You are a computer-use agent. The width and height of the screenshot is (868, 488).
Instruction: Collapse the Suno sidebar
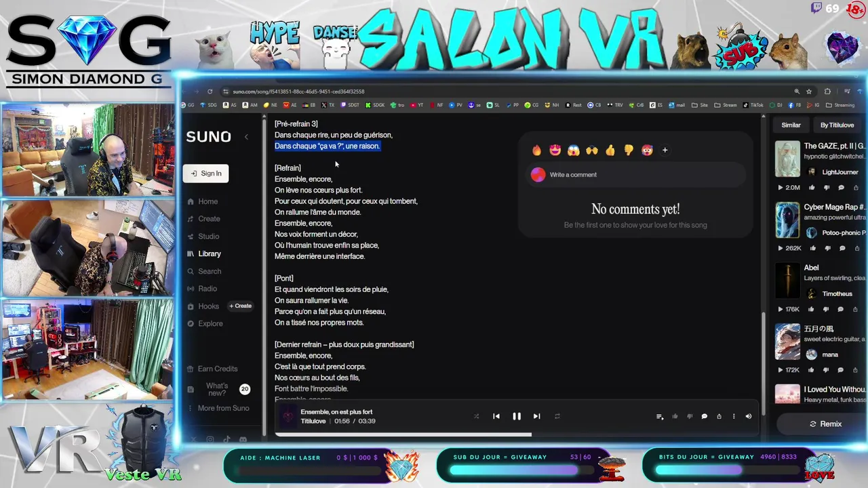tap(246, 137)
